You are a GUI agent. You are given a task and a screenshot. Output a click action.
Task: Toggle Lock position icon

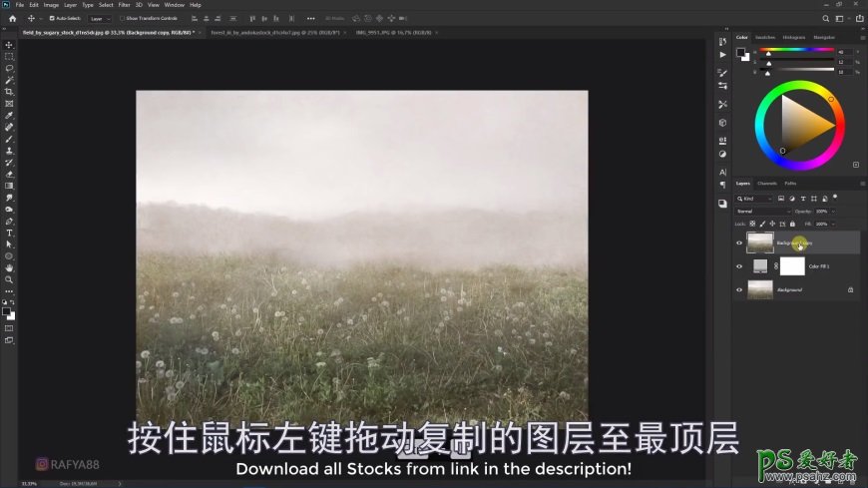tap(772, 224)
